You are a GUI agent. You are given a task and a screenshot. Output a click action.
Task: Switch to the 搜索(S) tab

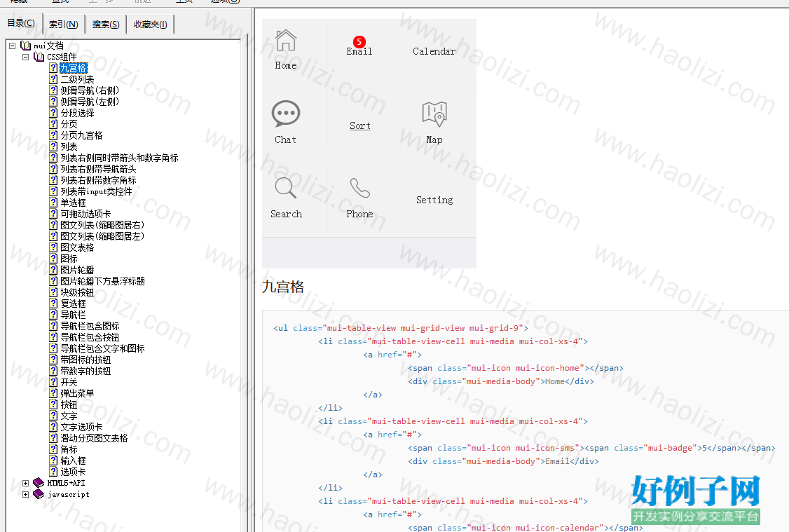(106, 24)
